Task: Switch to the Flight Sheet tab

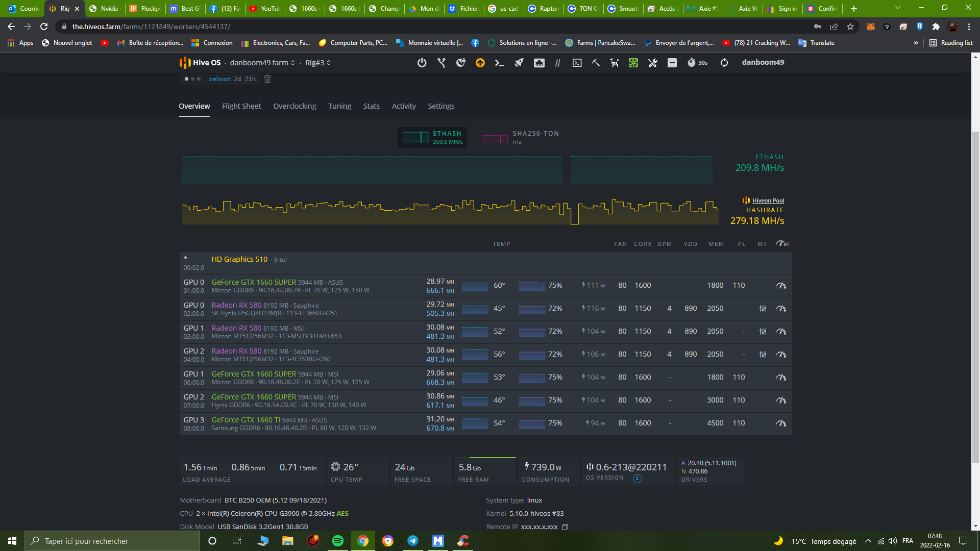Action: coord(241,106)
